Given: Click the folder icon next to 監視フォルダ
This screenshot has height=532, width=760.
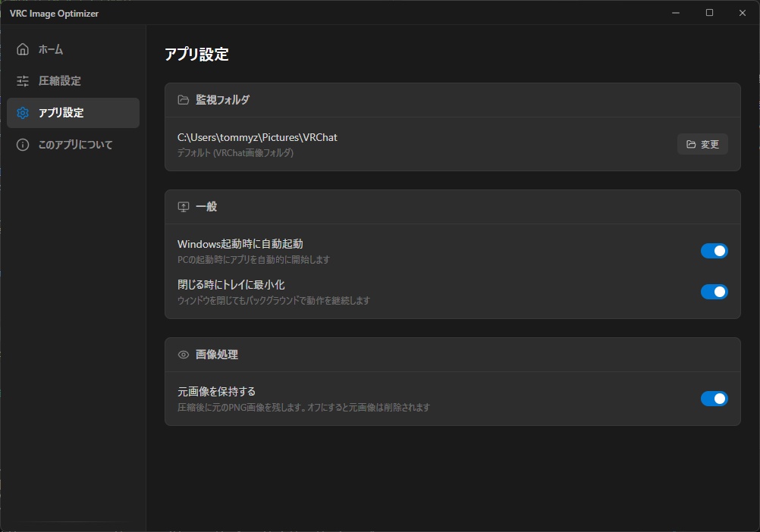Looking at the screenshot, I should (184, 100).
